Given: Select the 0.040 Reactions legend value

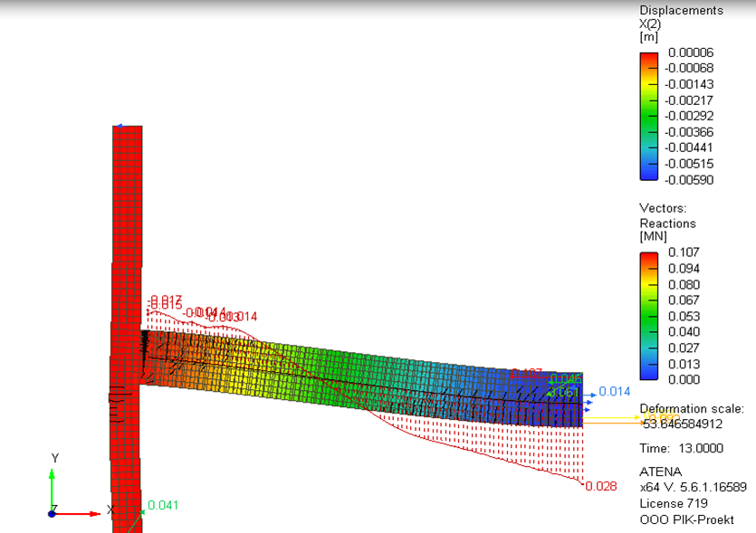Looking at the screenshot, I should click(684, 331).
